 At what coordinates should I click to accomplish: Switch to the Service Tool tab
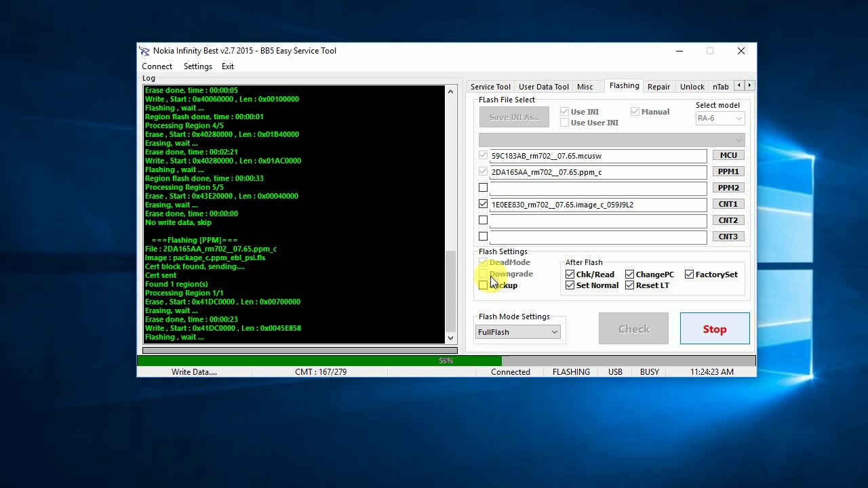click(490, 87)
